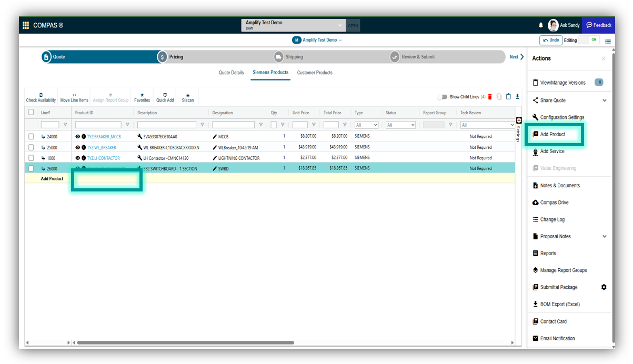Viewport: 633px width, 364px height.
Task: Click the Product ID column filter icon
Action: (127, 125)
